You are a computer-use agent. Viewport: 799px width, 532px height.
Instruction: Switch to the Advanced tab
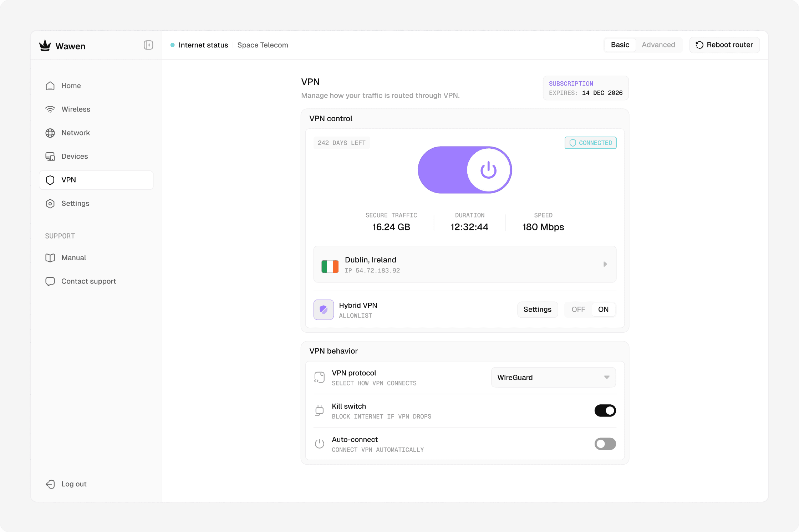[x=658, y=45]
